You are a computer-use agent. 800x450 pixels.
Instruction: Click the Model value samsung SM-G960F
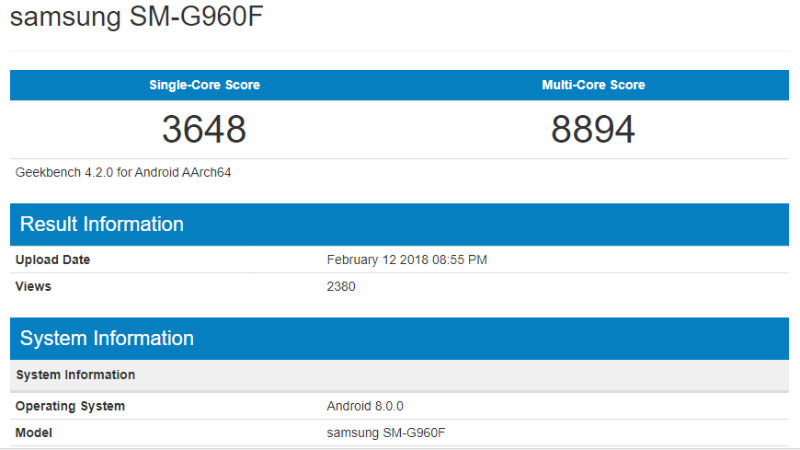click(x=386, y=433)
